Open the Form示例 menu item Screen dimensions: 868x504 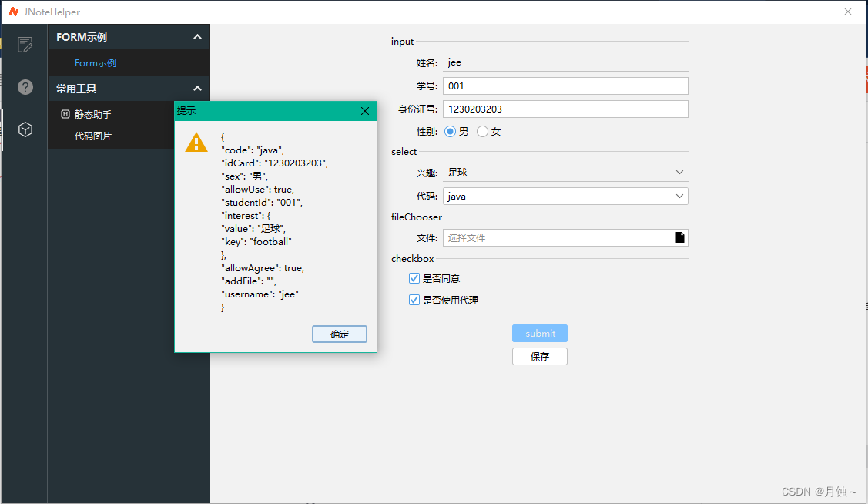coord(96,63)
